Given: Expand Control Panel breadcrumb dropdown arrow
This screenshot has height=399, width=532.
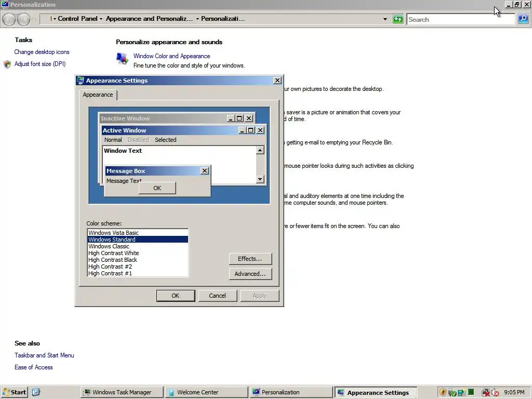Looking at the screenshot, I should click(x=101, y=19).
